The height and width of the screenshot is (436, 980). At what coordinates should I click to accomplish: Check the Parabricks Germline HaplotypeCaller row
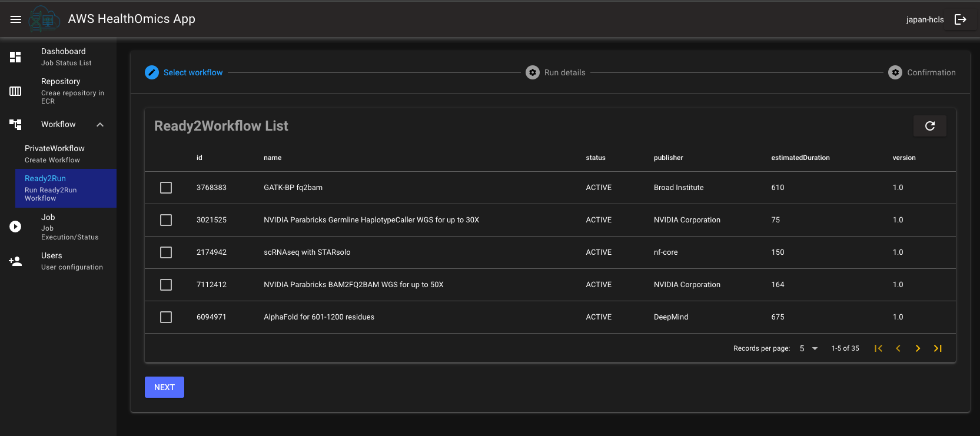[166, 220]
